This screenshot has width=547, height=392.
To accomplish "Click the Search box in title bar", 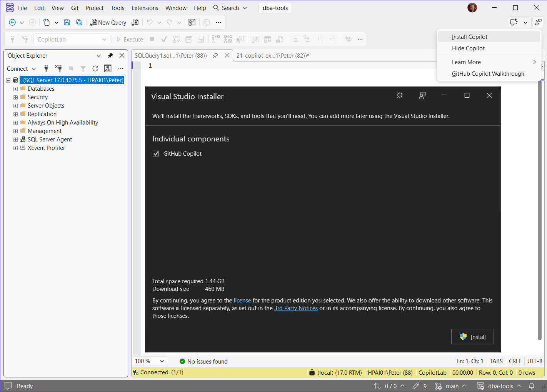I will (x=230, y=8).
